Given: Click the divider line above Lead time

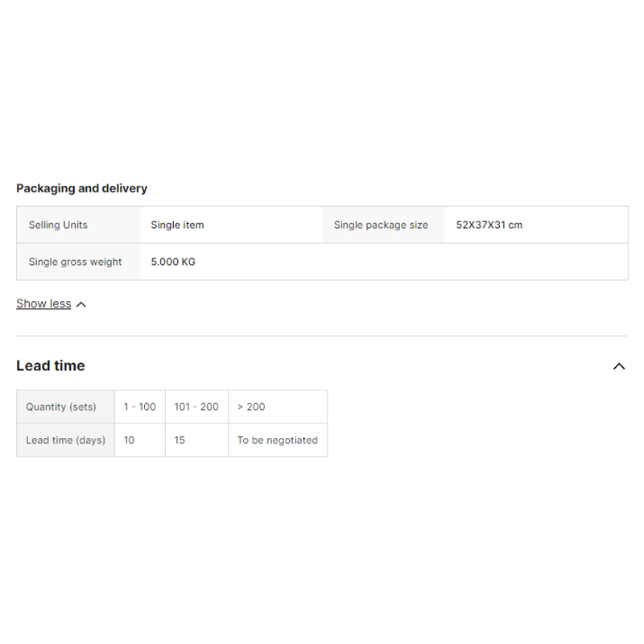Looking at the screenshot, I should coord(322,336).
